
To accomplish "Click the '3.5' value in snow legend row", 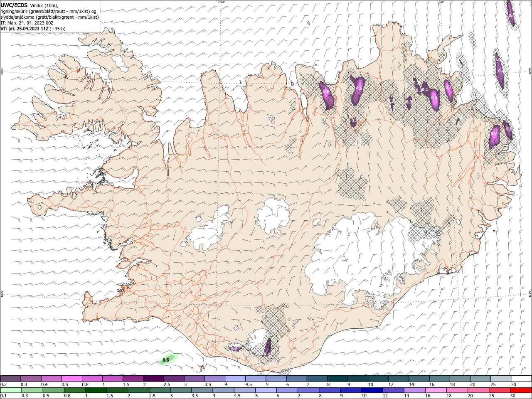I will 208,384.
